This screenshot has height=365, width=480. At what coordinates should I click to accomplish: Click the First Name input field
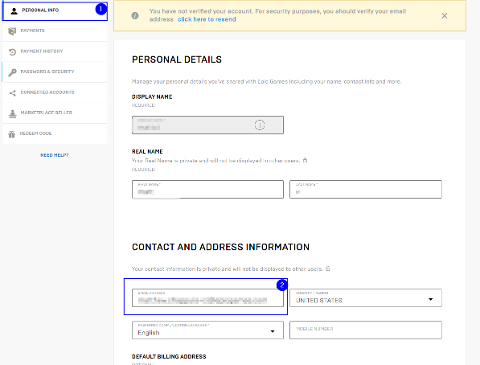pos(208,189)
